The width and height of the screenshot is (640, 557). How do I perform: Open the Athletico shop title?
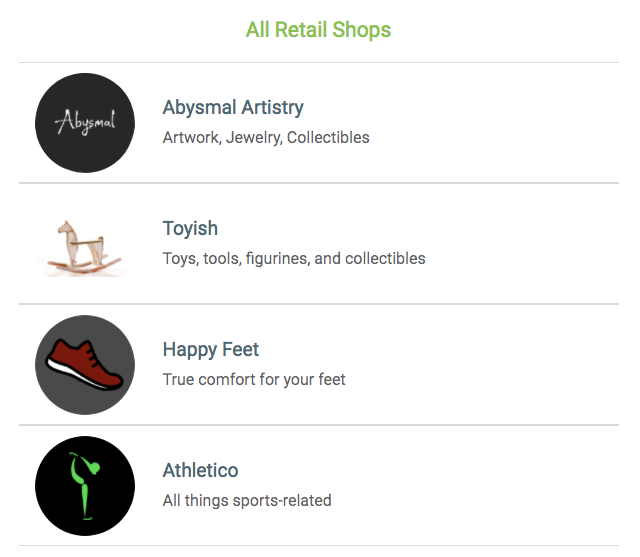pyautogui.click(x=200, y=470)
